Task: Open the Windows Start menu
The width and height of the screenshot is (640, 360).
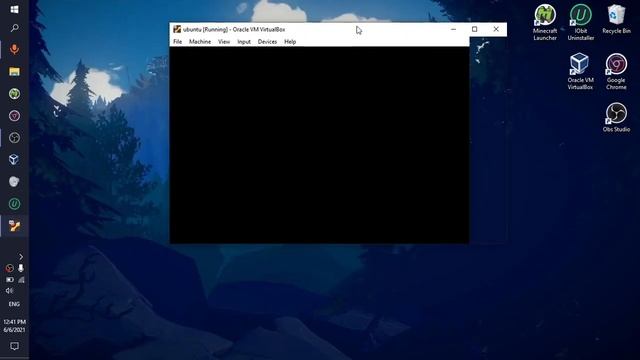Action: pyautogui.click(x=14, y=9)
